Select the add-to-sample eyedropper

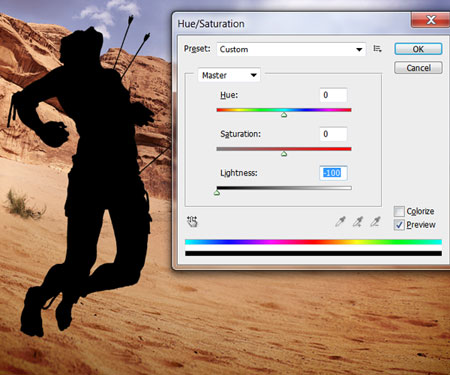coord(358,221)
